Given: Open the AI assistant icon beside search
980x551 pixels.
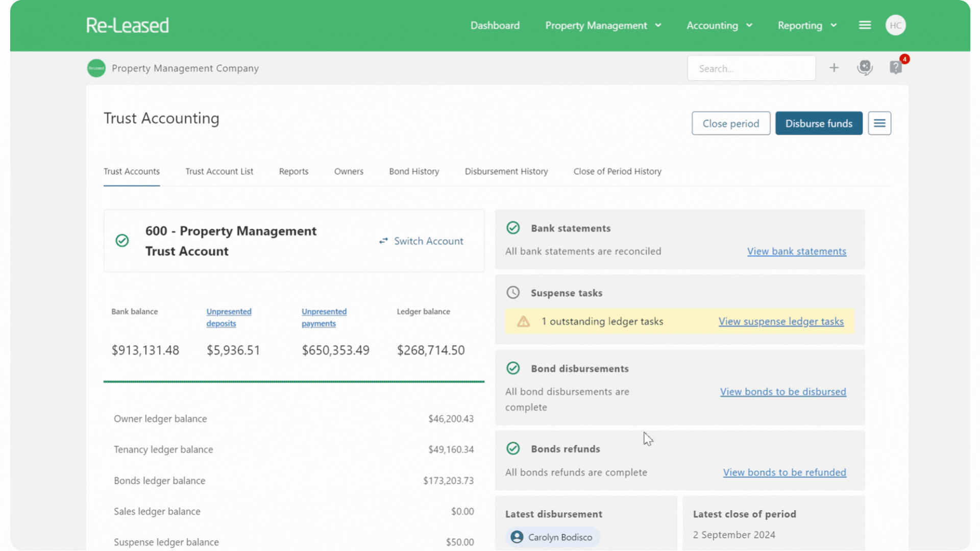Looking at the screenshot, I should coord(865,67).
